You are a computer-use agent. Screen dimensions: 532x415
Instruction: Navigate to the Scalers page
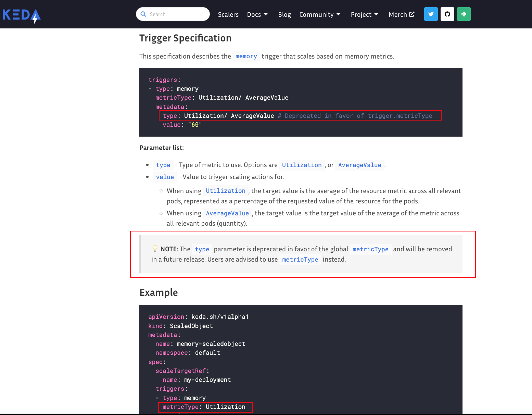click(228, 14)
